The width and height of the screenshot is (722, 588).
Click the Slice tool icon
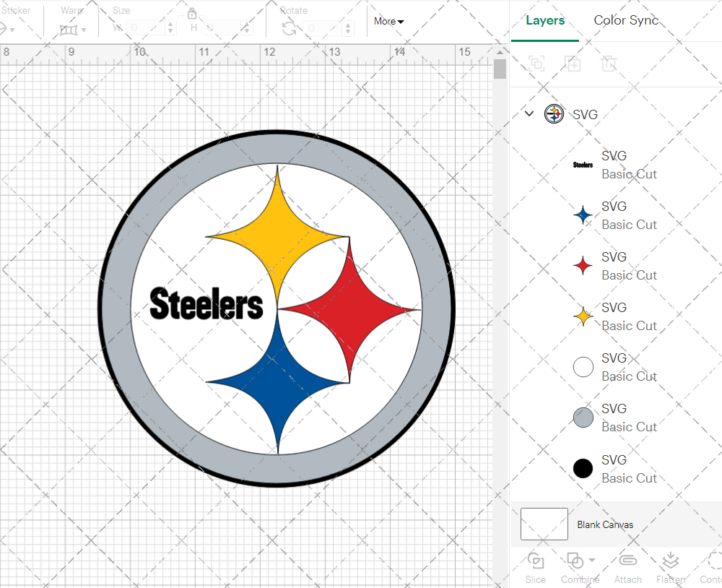tap(536, 561)
